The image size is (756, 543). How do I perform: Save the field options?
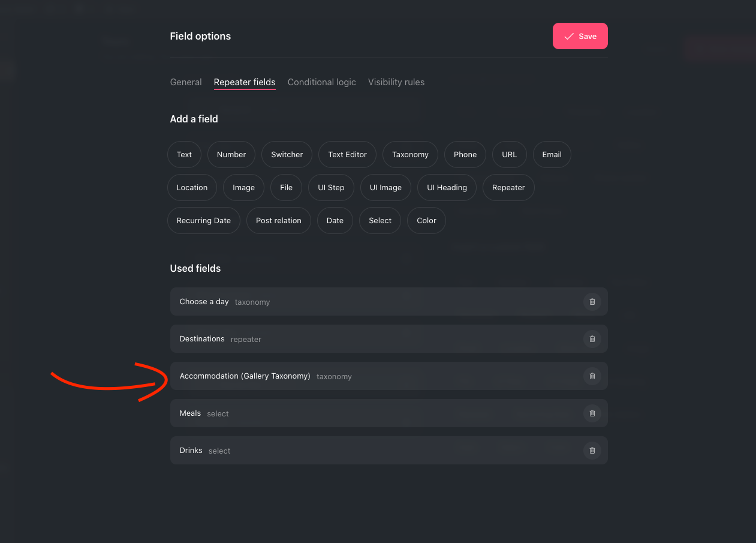580,36
